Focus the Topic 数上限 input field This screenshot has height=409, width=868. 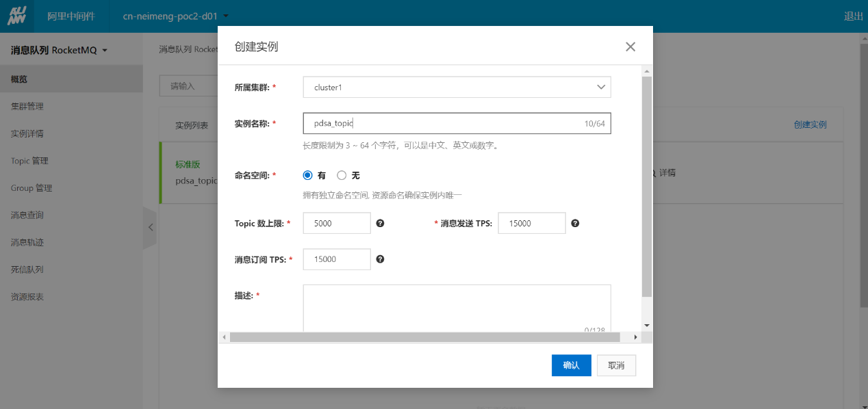point(337,223)
